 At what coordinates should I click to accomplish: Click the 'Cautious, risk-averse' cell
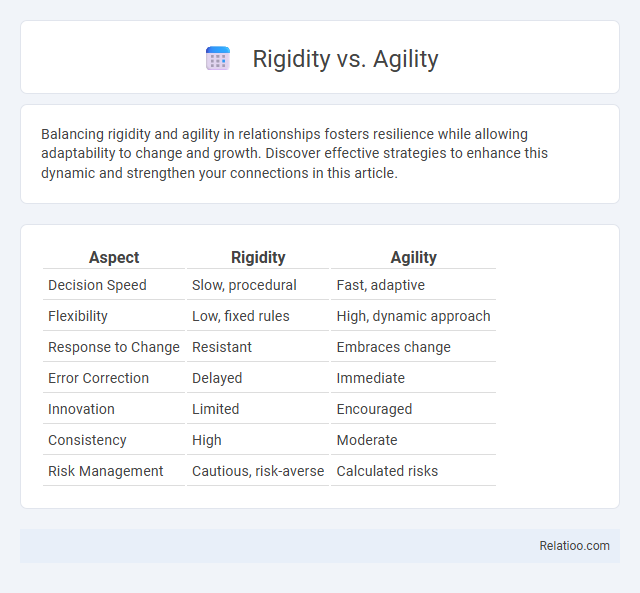point(258,471)
